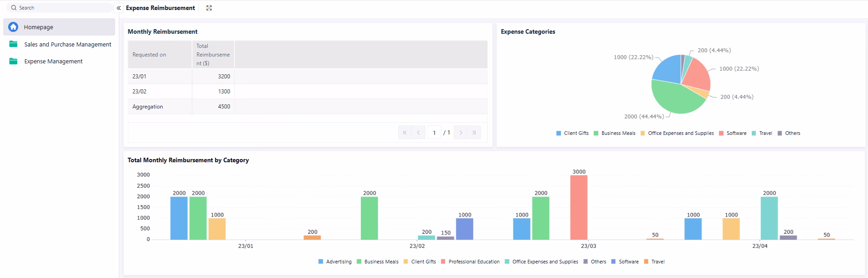The width and height of the screenshot is (868, 278).
Task: Collapse the sidebar with double-chevron icon
Action: (118, 8)
